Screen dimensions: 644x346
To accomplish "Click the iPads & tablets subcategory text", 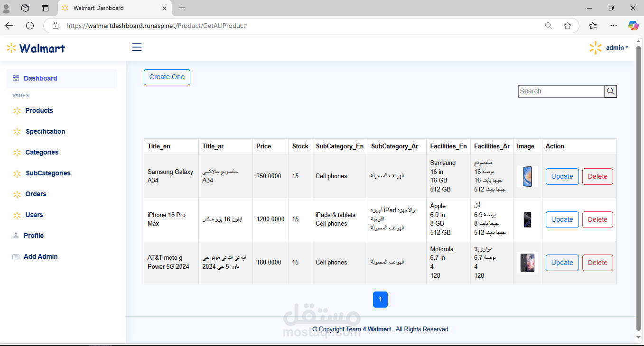I will tap(336, 215).
